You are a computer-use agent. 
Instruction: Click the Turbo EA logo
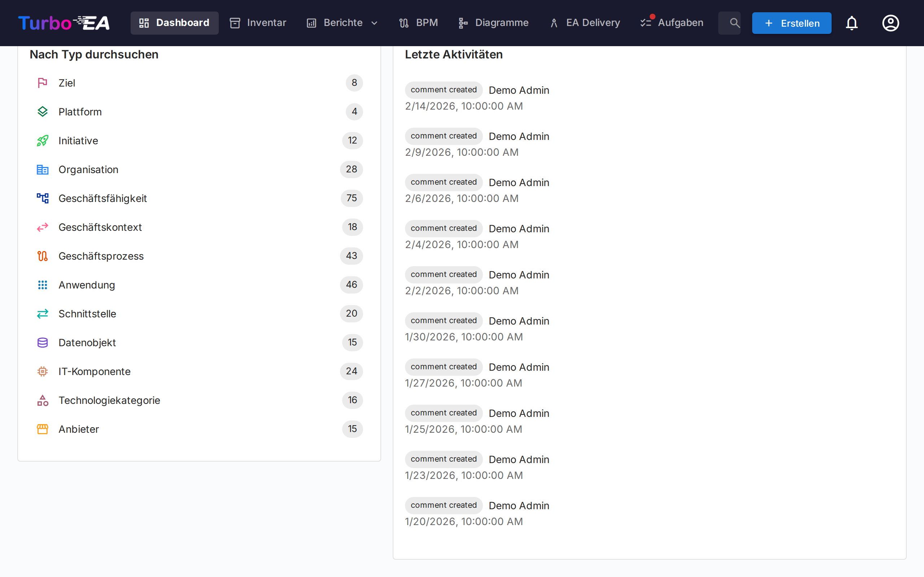point(64,22)
